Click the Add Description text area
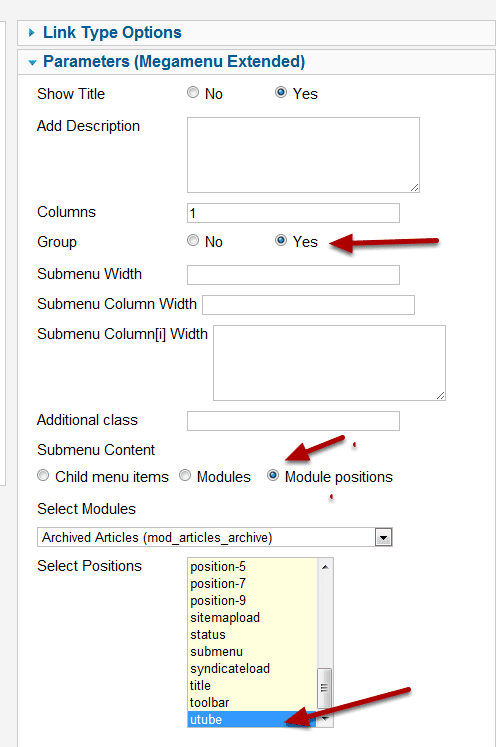Viewport: 496px width, 747px height. 304,155
